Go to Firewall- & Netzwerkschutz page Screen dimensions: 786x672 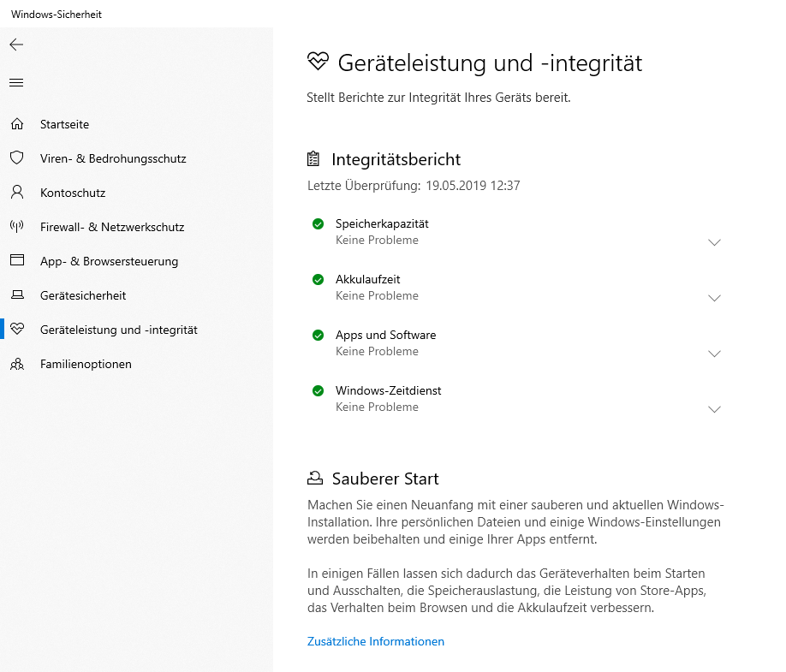point(112,227)
